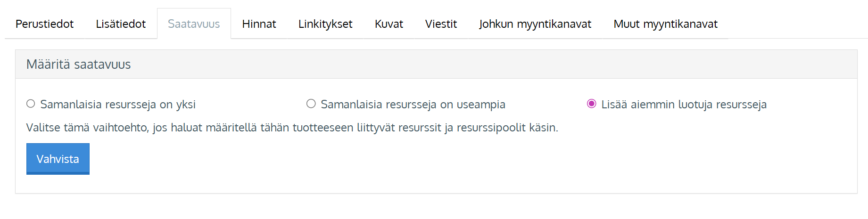Click the 'Määritä saatavuus' panel heading

[x=79, y=65]
